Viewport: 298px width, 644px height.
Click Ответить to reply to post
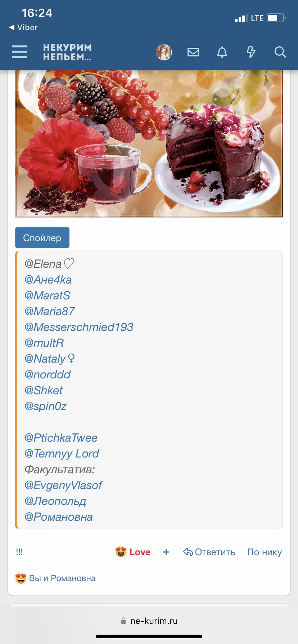[x=209, y=552]
